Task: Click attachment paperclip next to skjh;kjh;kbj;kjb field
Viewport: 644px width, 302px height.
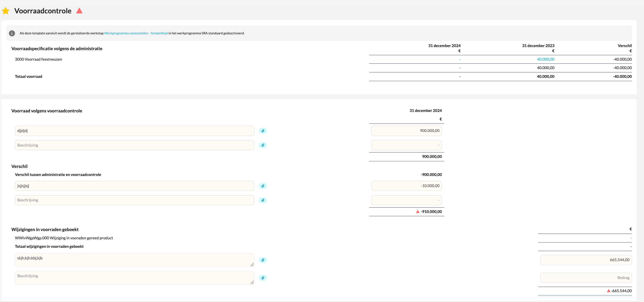Action: coord(263,260)
